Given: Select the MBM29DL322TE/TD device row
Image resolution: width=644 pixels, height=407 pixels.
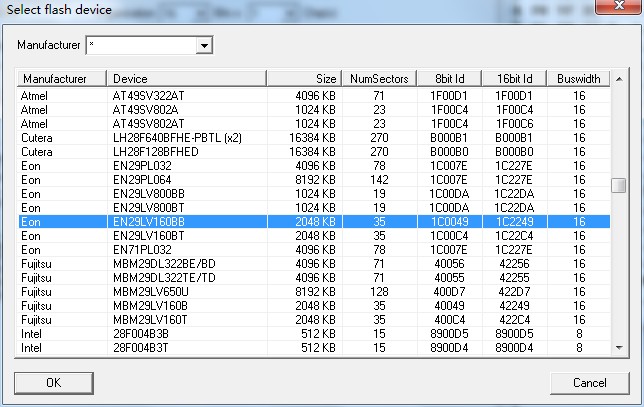Looking at the screenshot, I should pos(314,278).
